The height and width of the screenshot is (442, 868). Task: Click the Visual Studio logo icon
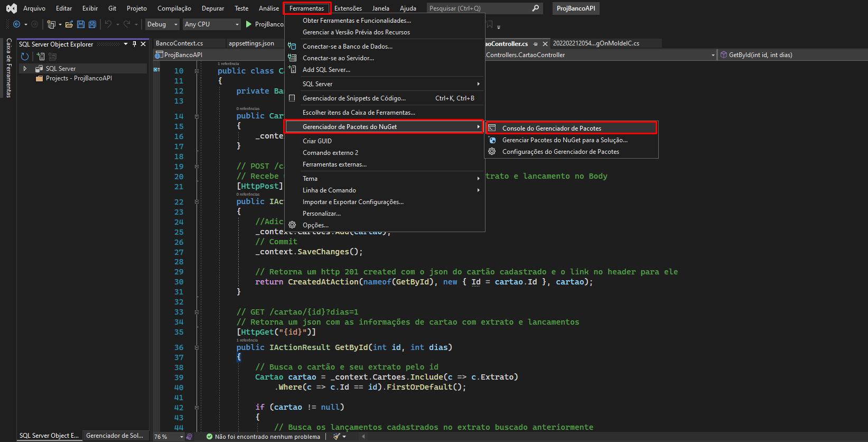click(x=11, y=8)
